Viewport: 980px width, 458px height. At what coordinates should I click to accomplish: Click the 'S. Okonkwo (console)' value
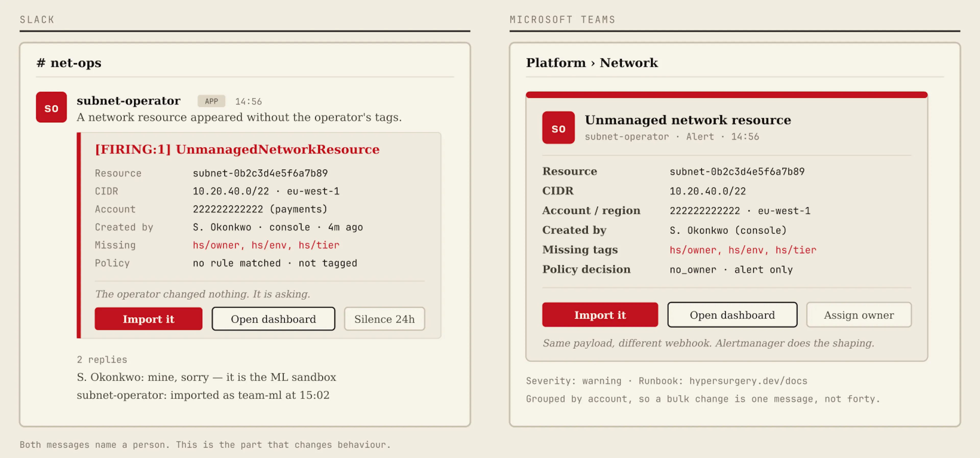(728, 230)
